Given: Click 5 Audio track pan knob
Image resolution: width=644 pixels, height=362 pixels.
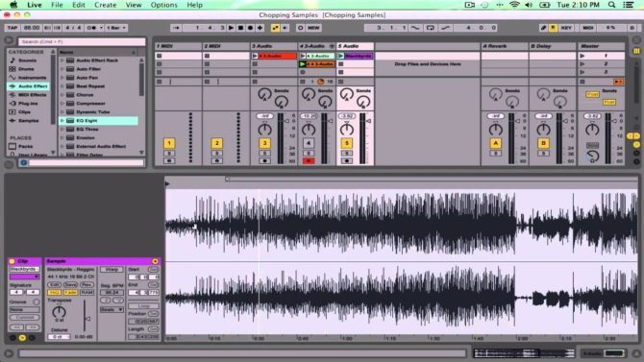Looking at the screenshot, I should pyautogui.click(x=347, y=130).
